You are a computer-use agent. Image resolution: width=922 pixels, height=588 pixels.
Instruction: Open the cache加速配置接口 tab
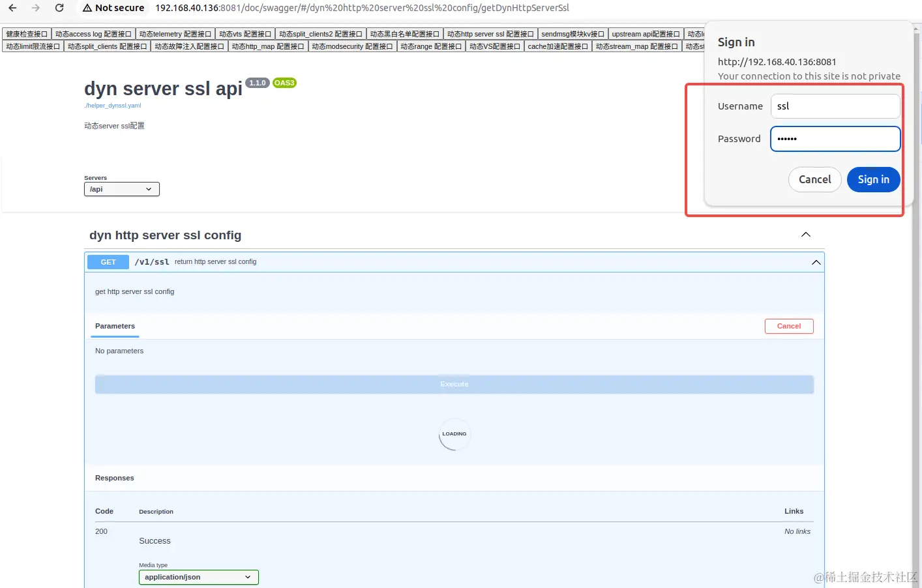coord(558,46)
